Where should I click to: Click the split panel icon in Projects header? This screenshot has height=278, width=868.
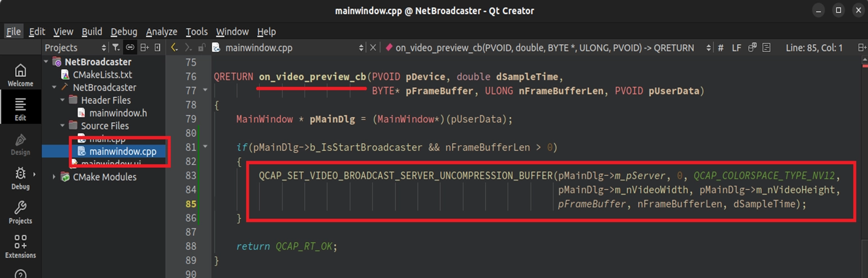144,48
